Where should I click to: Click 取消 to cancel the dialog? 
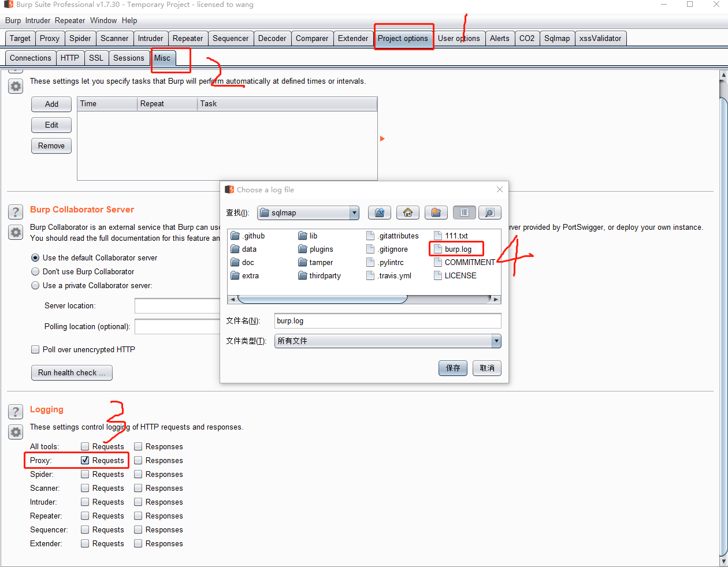pos(487,368)
